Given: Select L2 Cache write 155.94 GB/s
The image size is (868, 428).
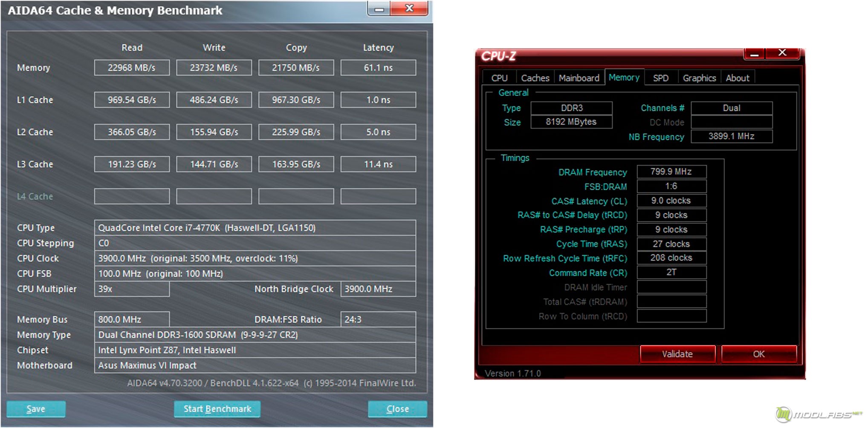Looking at the screenshot, I should click(214, 132).
